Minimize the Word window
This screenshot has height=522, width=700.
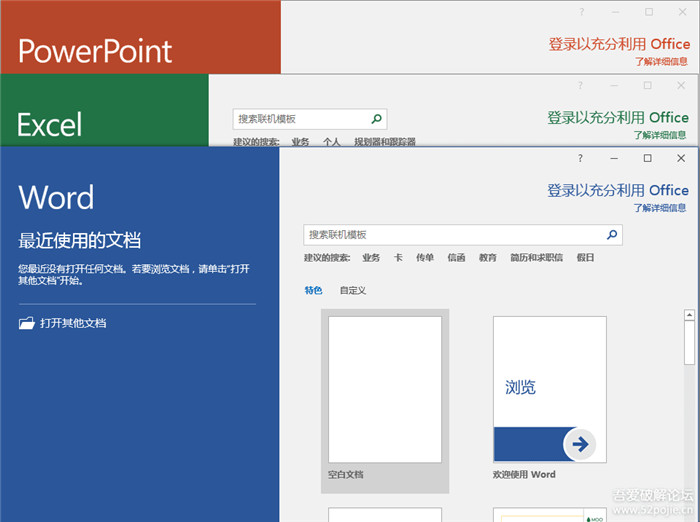coord(614,158)
